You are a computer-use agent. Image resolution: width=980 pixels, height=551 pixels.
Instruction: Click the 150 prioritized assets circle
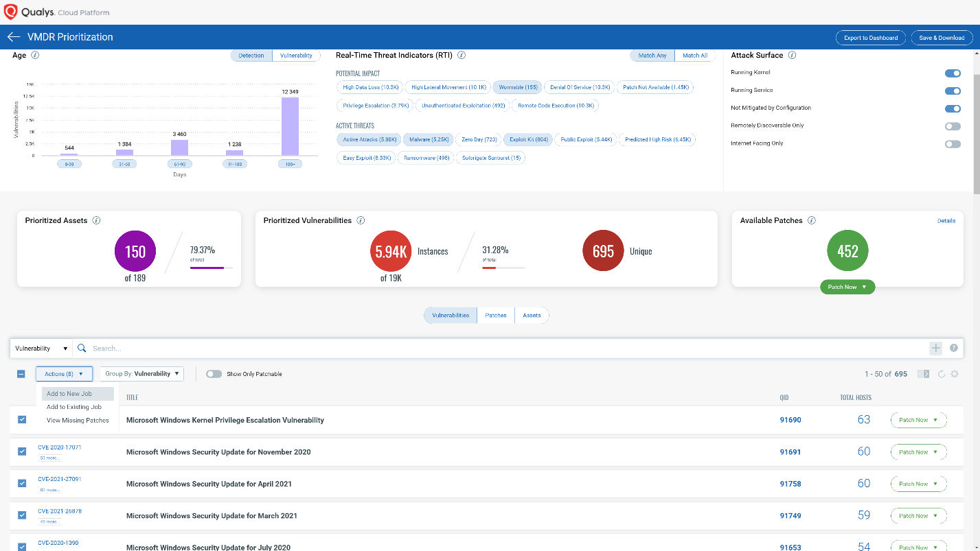135,251
